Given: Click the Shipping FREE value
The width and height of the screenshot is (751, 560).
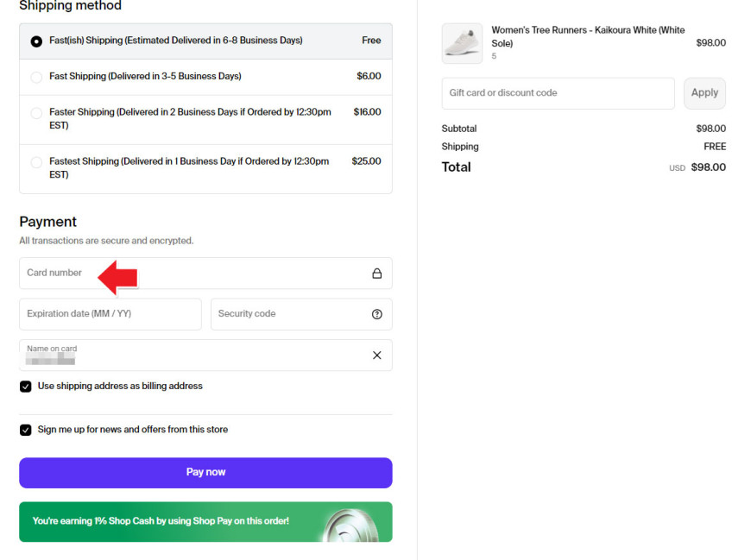Looking at the screenshot, I should [x=715, y=147].
